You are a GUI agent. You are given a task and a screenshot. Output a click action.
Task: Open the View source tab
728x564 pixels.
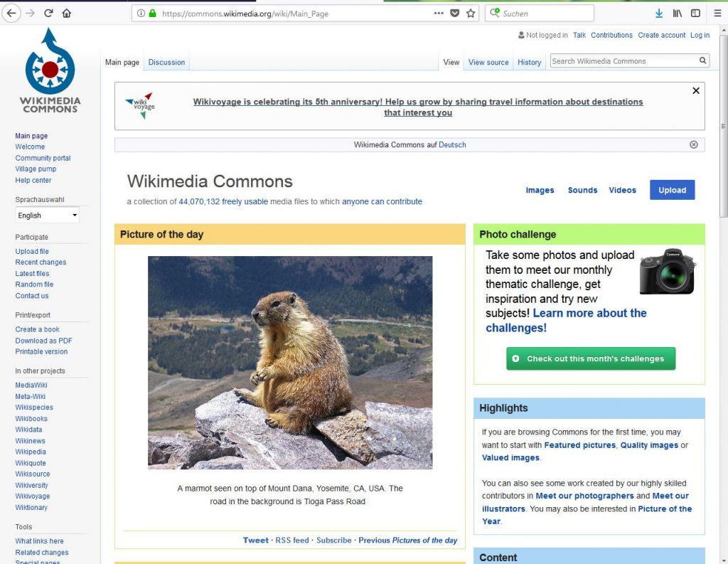point(488,62)
